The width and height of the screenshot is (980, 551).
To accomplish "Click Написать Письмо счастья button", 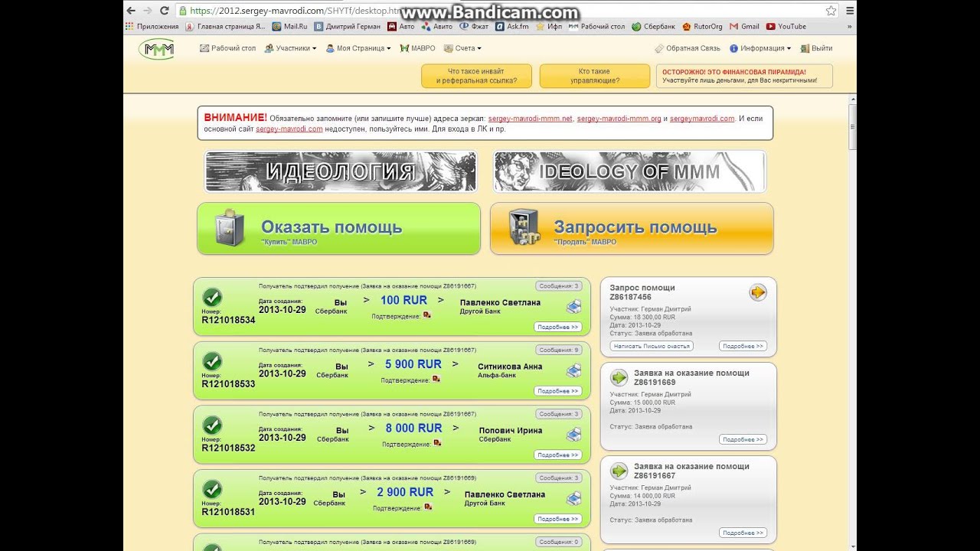I will 652,346.
